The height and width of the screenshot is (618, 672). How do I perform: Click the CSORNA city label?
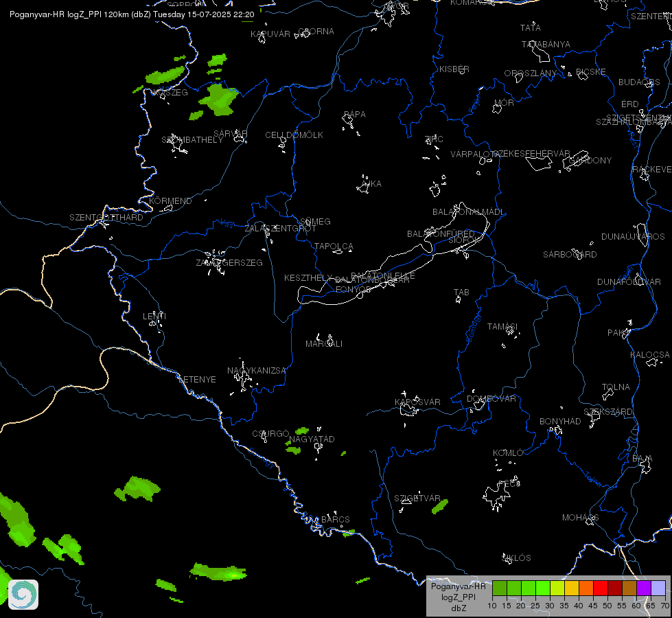click(316, 32)
